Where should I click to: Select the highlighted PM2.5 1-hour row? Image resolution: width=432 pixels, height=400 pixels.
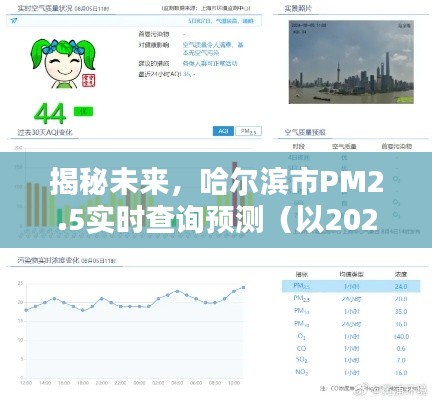pos(351,286)
